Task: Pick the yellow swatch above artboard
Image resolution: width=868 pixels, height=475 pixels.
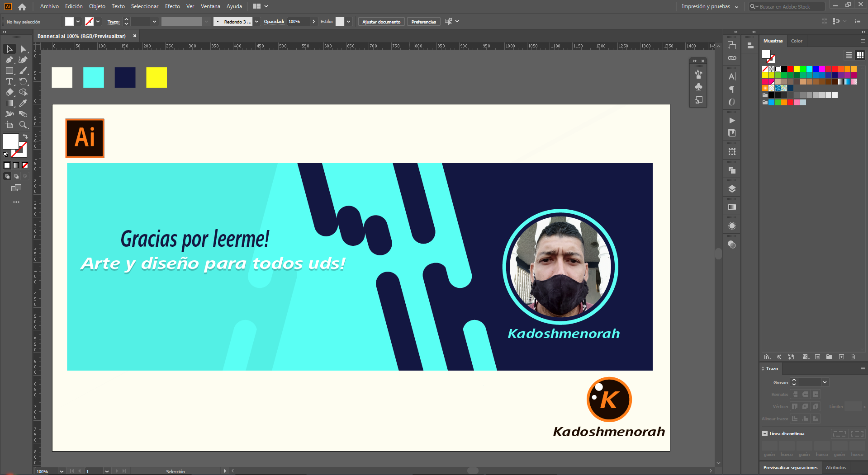Action: [x=157, y=77]
